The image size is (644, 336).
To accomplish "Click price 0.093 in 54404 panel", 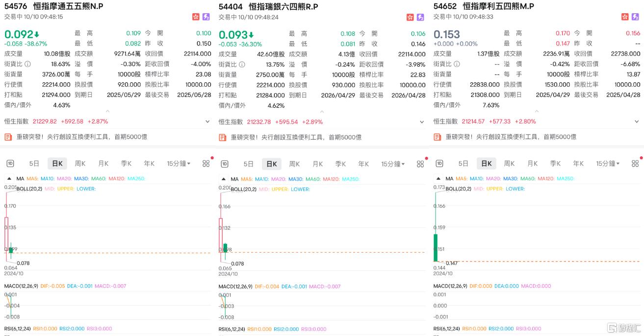I will (x=233, y=35).
